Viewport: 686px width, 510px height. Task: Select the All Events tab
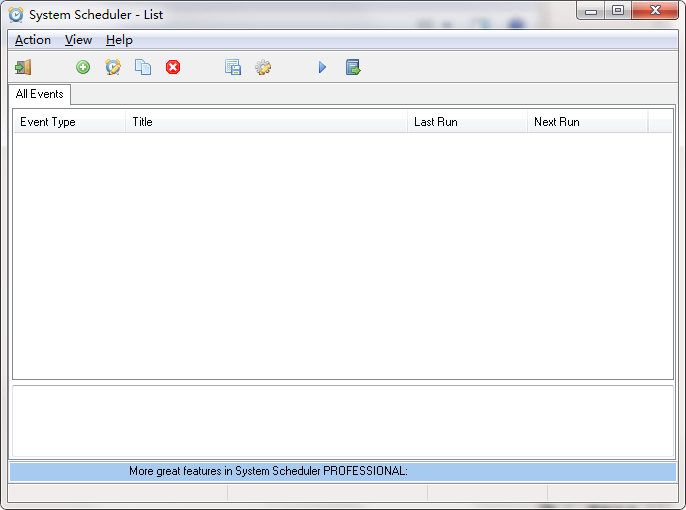pos(40,94)
